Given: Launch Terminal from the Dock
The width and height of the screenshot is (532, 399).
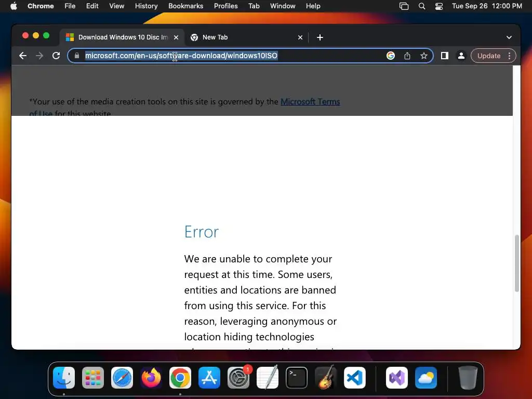Looking at the screenshot, I should 297,378.
